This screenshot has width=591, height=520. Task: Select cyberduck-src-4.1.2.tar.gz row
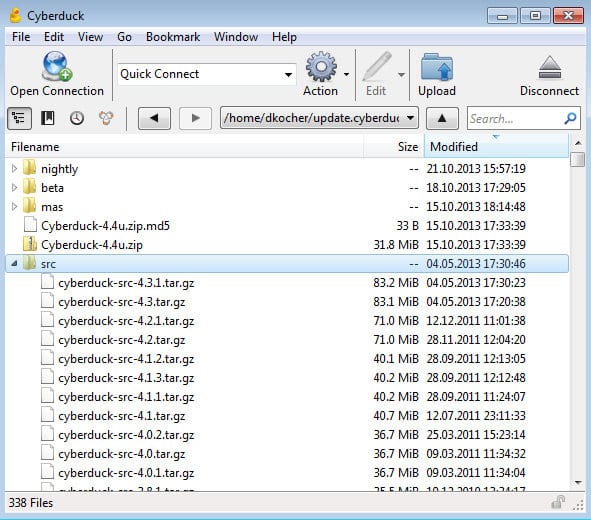point(287,359)
